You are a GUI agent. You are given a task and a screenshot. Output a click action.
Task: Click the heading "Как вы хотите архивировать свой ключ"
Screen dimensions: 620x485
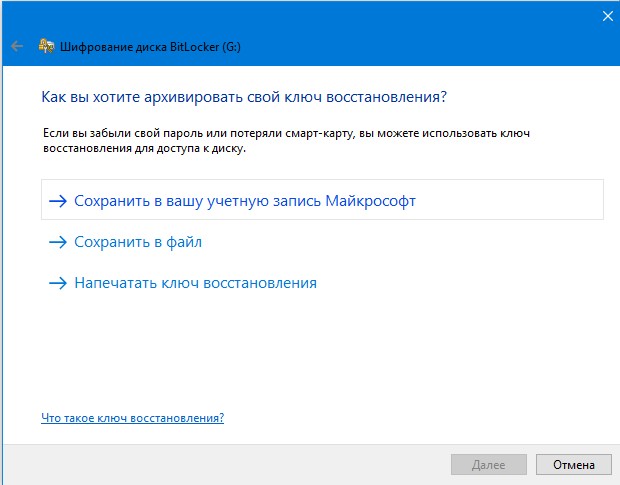click(x=243, y=97)
